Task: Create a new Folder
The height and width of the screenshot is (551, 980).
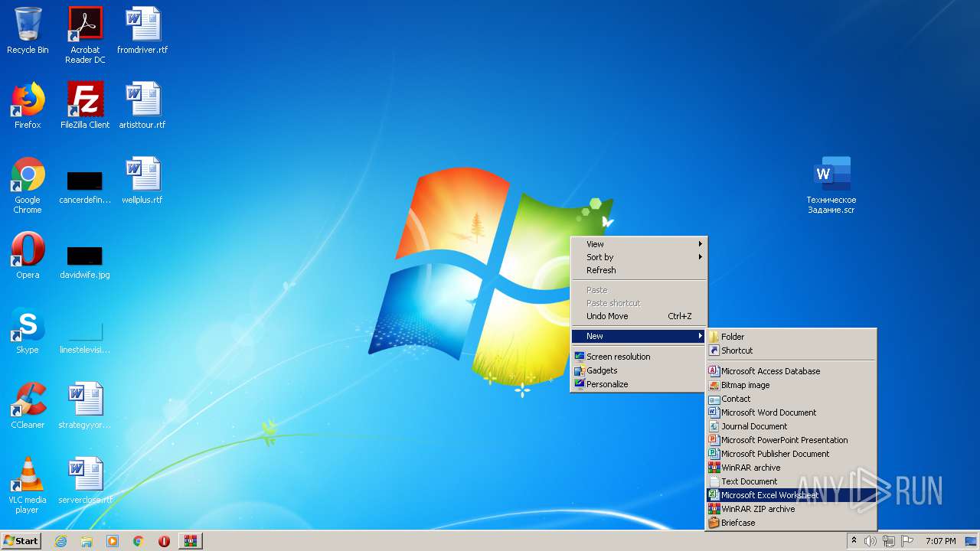Action: [791, 337]
